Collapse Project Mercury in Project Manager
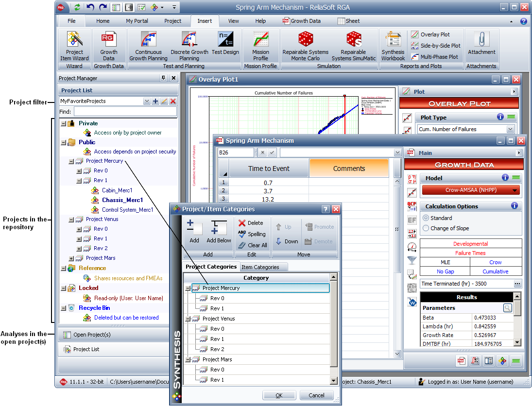The image size is (532, 406). pyautogui.click(x=71, y=161)
